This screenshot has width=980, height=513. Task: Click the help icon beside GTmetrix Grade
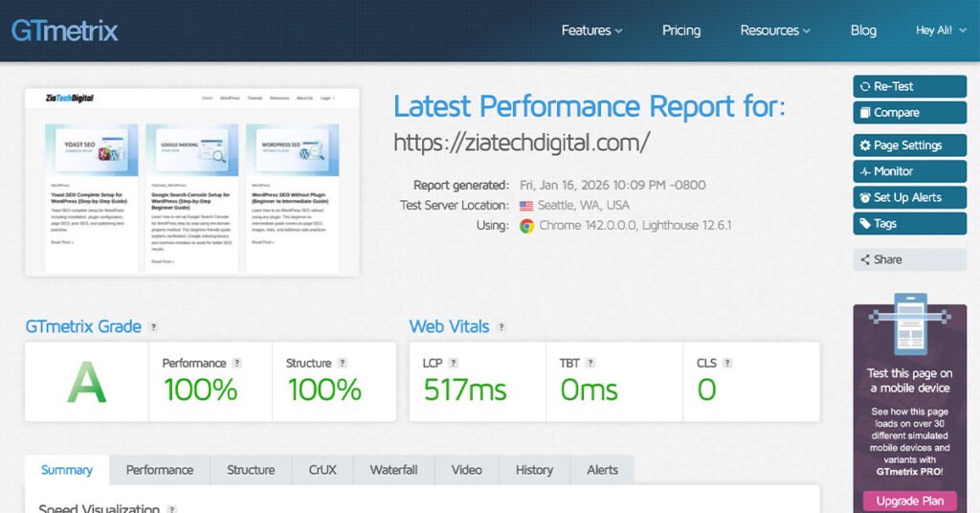[x=153, y=326]
